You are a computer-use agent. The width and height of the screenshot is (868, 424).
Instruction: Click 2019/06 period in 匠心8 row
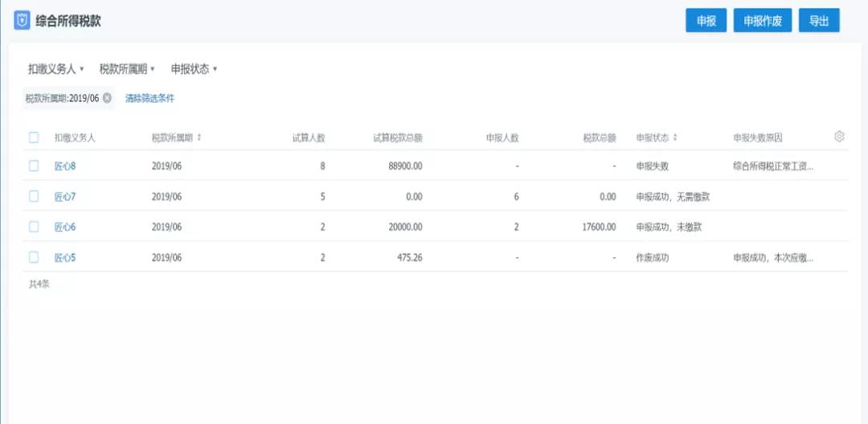166,166
